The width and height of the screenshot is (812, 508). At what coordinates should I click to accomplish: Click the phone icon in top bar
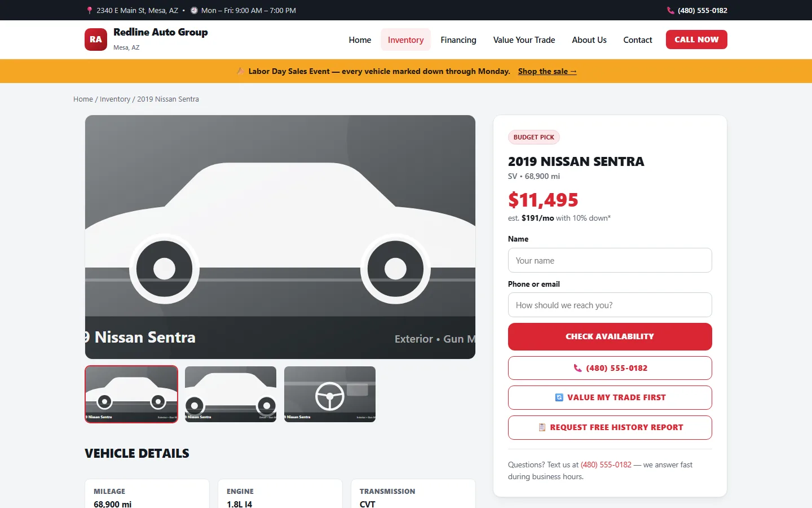pos(670,10)
